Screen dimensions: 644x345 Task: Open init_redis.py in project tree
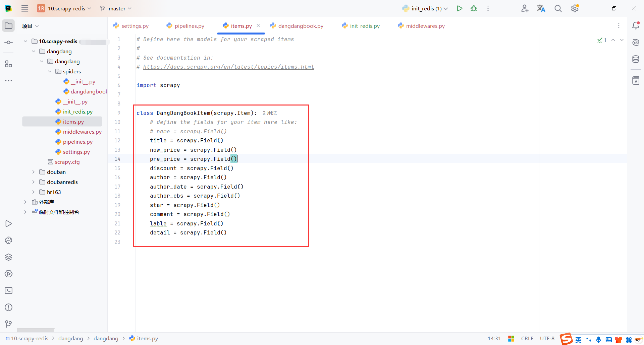pos(74,112)
